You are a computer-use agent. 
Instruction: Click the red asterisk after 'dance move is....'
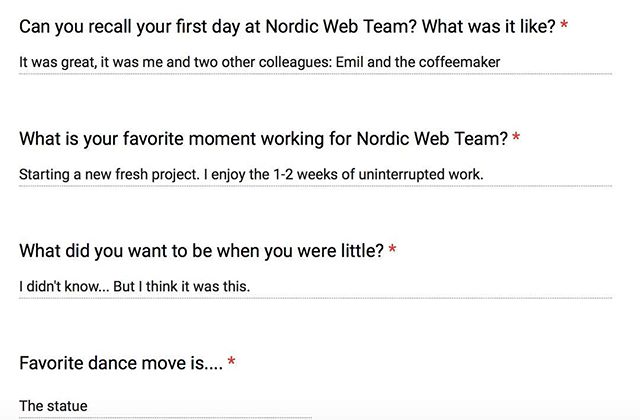coord(231,361)
